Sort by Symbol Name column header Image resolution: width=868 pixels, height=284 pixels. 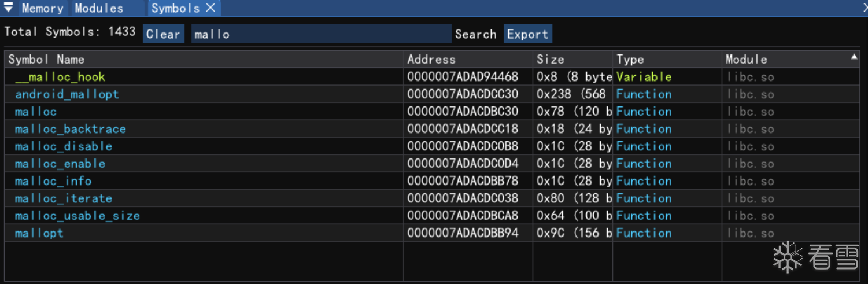tap(46, 60)
